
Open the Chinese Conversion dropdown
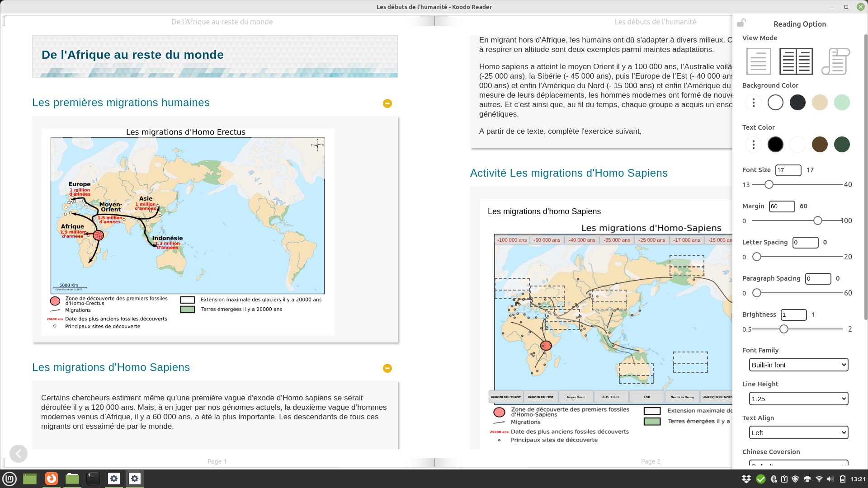coord(798,463)
